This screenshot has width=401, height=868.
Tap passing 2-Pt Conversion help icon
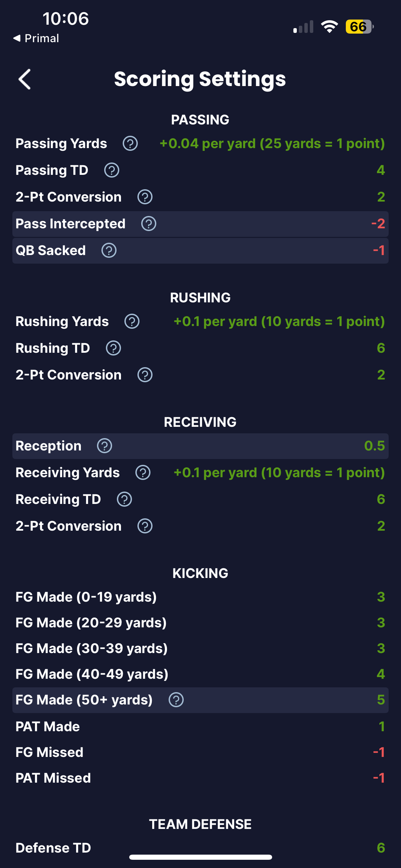pyautogui.click(x=145, y=197)
